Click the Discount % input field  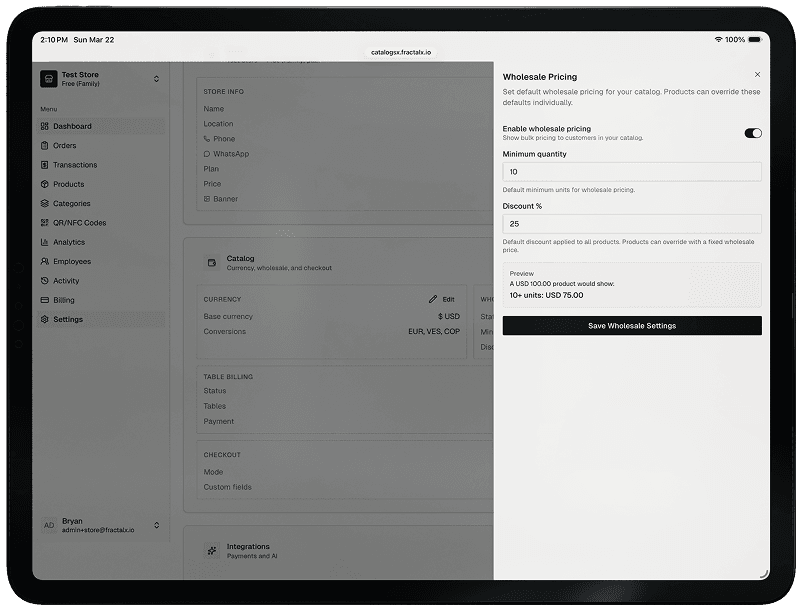pyautogui.click(x=631, y=224)
